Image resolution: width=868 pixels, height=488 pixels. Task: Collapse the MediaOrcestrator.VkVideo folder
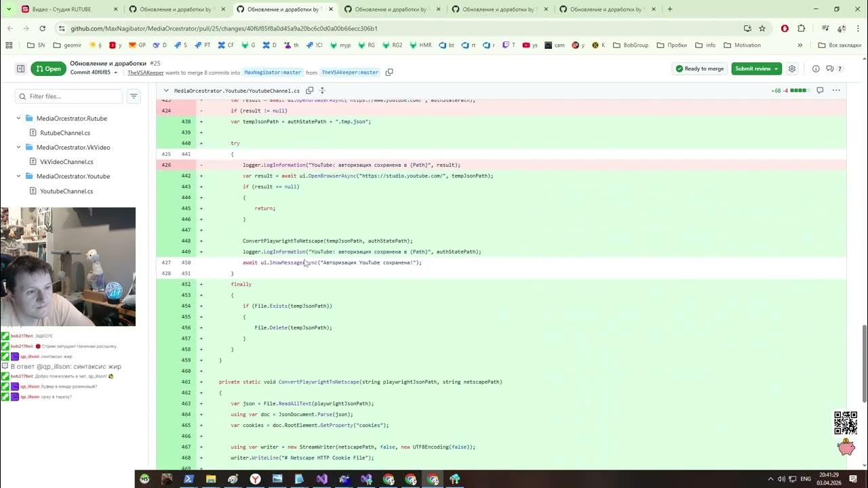tap(18, 147)
